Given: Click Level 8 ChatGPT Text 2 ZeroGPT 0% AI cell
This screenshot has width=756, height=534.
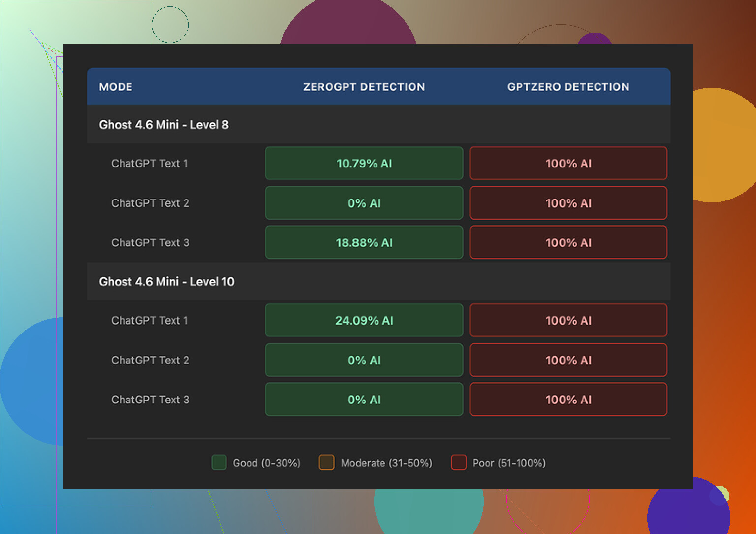Looking at the screenshot, I should pyautogui.click(x=364, y=203).
